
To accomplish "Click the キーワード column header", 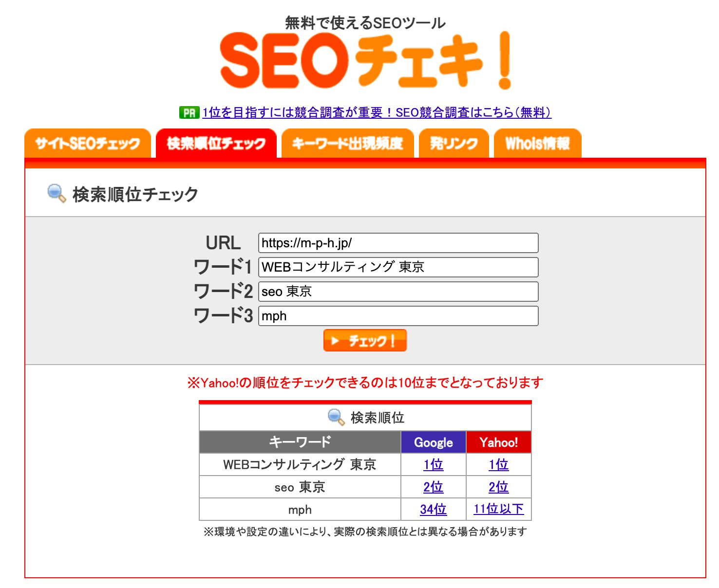I will click(x=300, y=442).
